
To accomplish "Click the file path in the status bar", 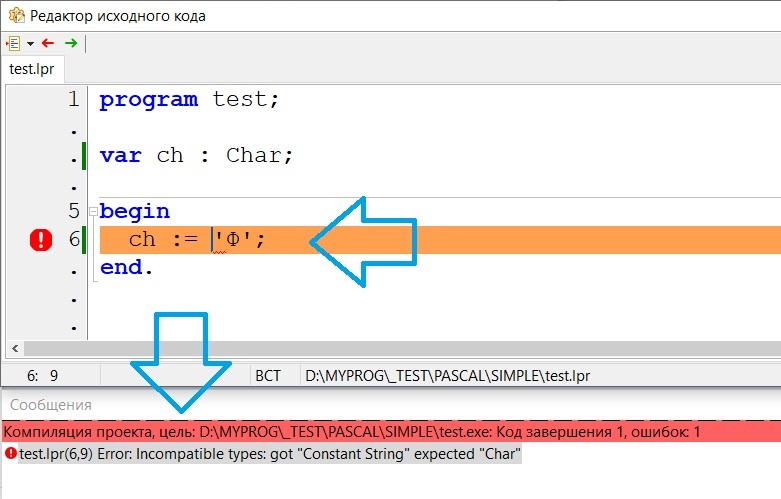I will coord(447,375).
